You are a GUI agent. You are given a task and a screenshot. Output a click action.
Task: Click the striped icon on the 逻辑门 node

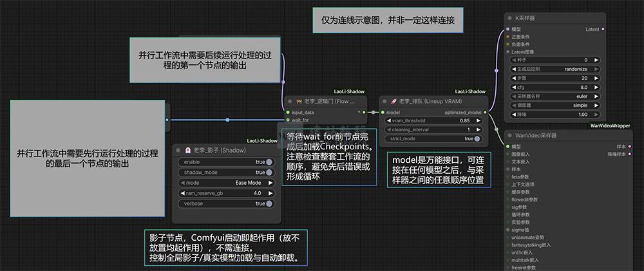pyautogui.click(x=299, y=101)
